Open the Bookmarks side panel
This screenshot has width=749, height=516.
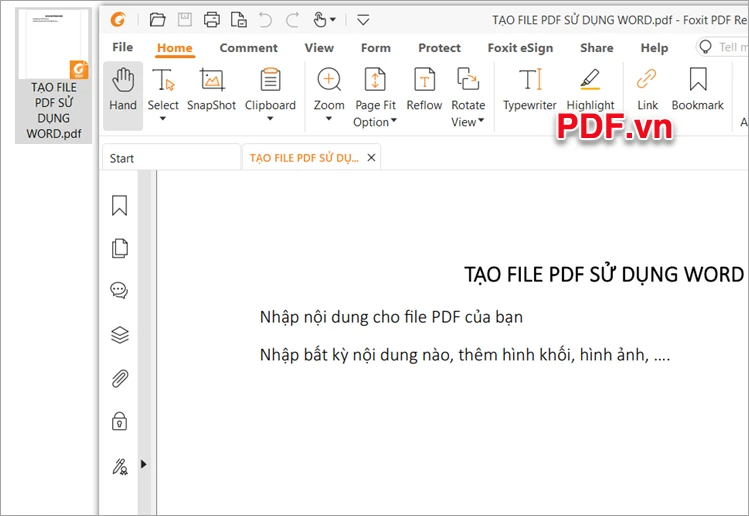(119, 205)
